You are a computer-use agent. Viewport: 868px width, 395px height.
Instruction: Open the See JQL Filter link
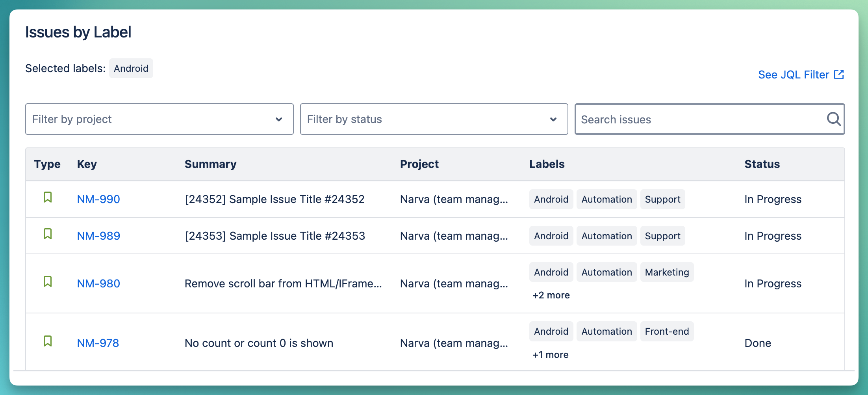click(793, 75)
